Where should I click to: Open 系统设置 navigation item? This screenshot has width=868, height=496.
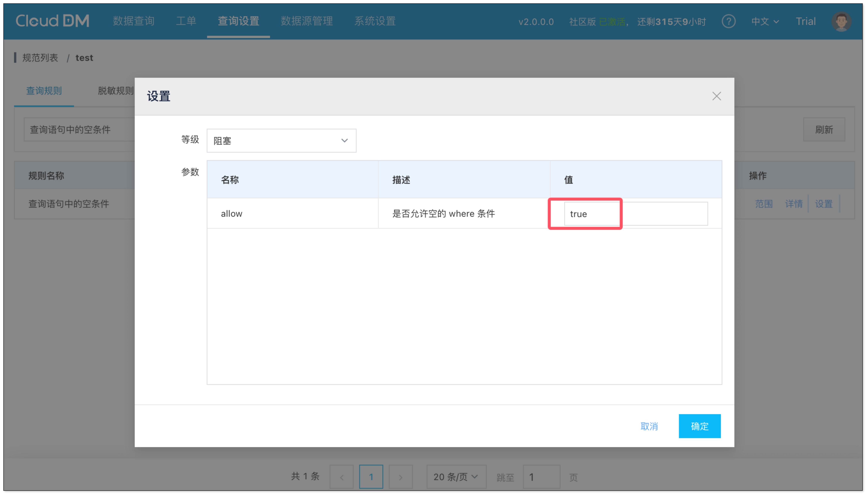pyautogui.click(x=375, y=21)
